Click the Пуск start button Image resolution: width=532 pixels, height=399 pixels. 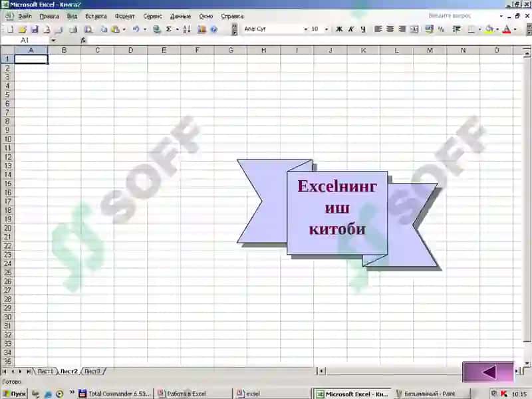14,394
